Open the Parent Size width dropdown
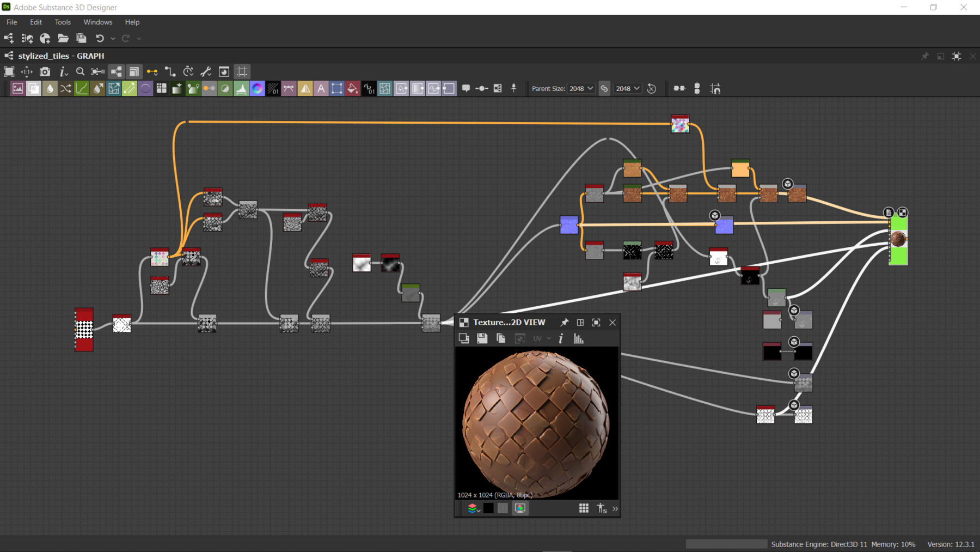This screenshot has height=552, width=980. (581, 88)
